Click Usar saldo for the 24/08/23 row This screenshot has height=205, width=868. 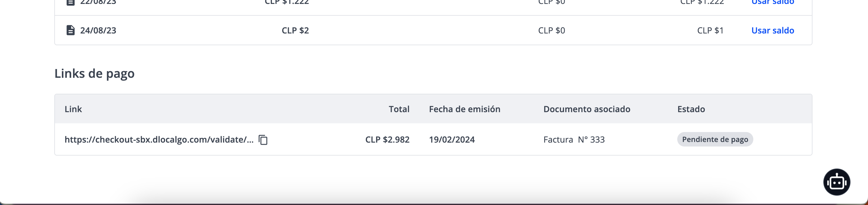click(x=773, y=30)
